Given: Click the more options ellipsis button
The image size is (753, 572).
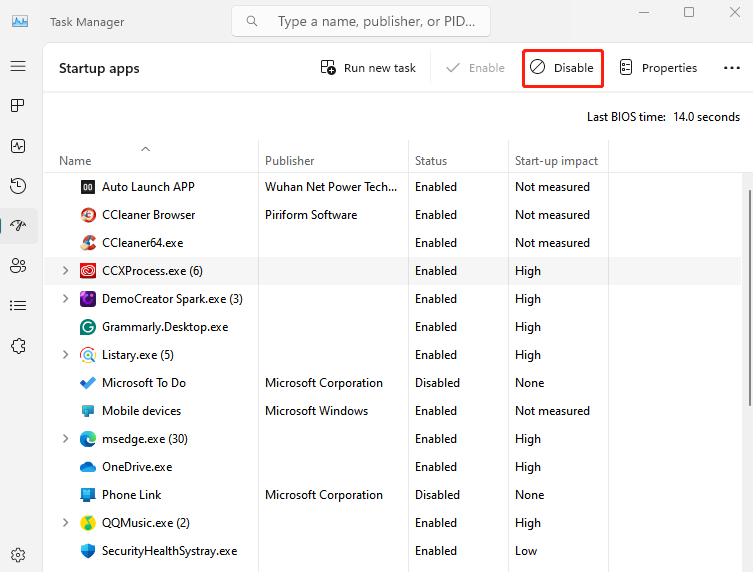Looking at the screenshot, I should (731, 68).
